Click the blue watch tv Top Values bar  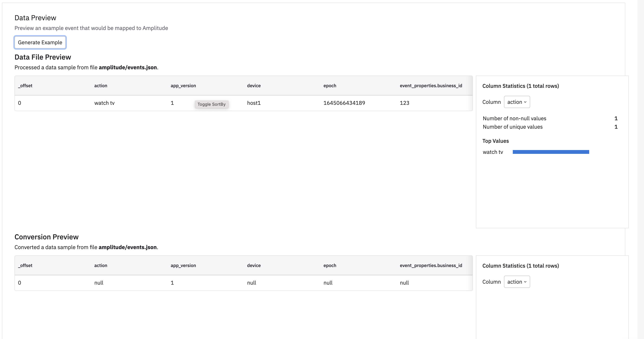tap(551, 152)
